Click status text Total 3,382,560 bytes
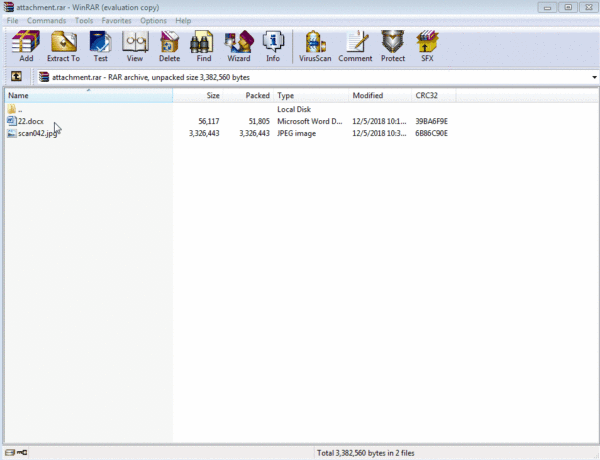 (365, 453)
